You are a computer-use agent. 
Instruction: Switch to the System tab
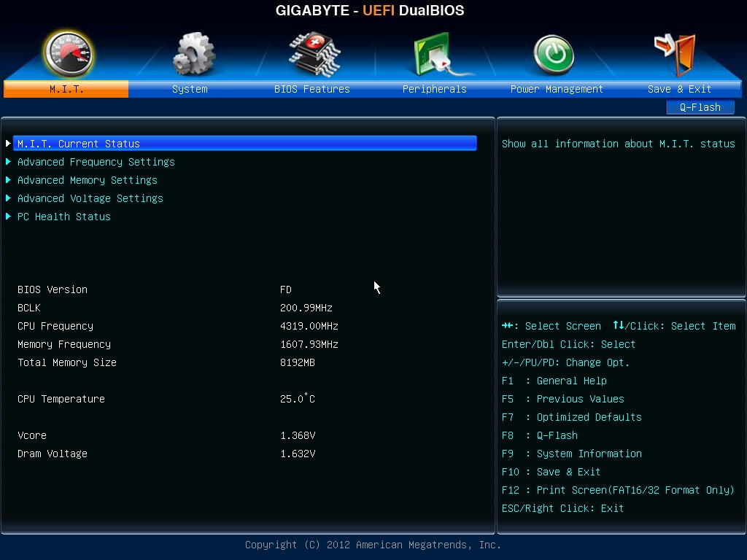(190, 89)
